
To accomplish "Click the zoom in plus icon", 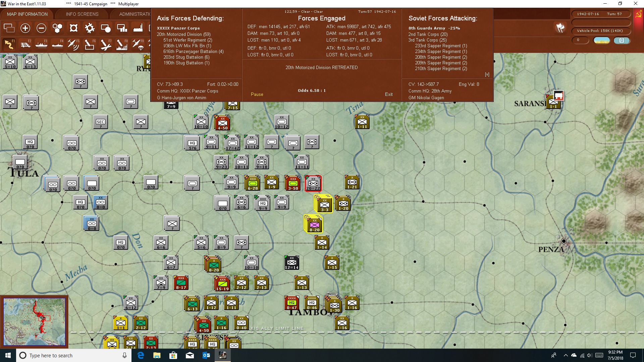I will pyautogui.click(x=25, y=28).
